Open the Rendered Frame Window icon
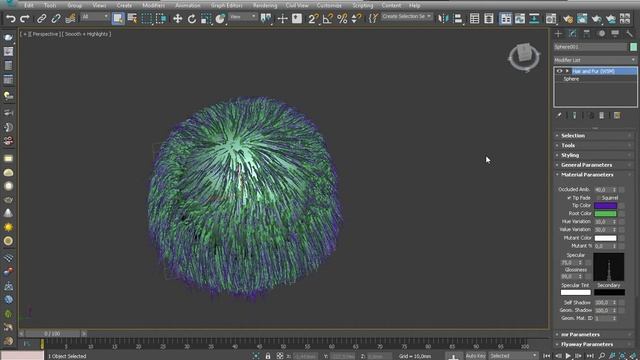This screenshot has height=360, width=640. 582,19
